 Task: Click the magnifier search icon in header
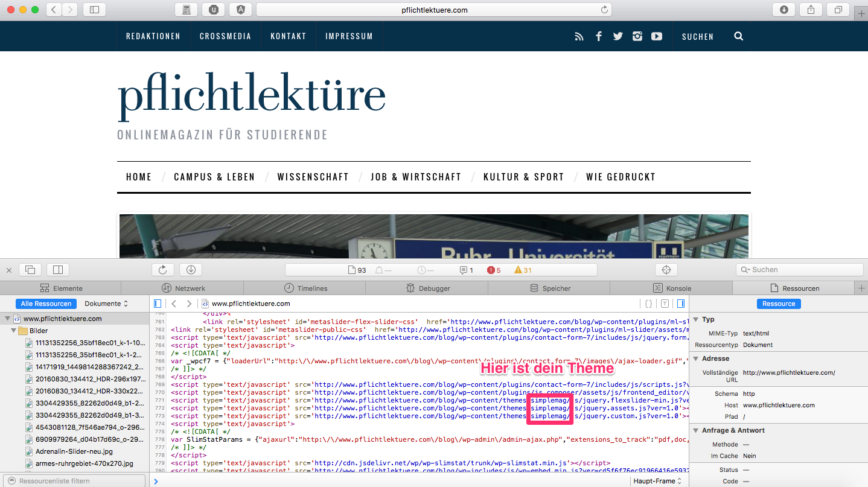point(738,36)
